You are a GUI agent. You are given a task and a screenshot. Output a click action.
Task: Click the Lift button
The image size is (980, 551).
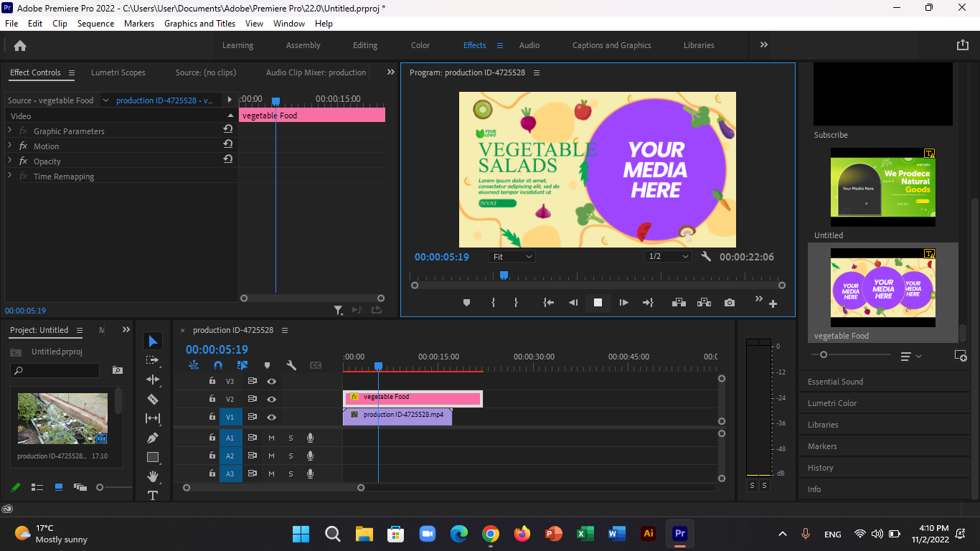click(x=678, y=303)
